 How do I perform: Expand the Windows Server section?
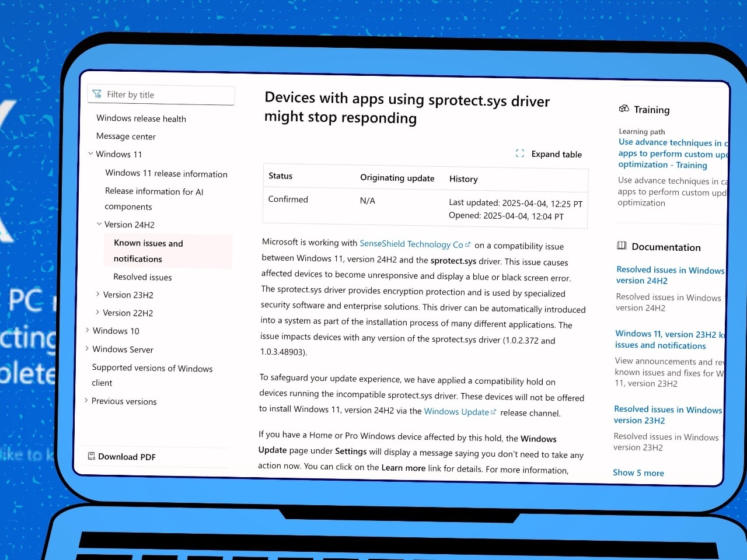coord(87,348)
